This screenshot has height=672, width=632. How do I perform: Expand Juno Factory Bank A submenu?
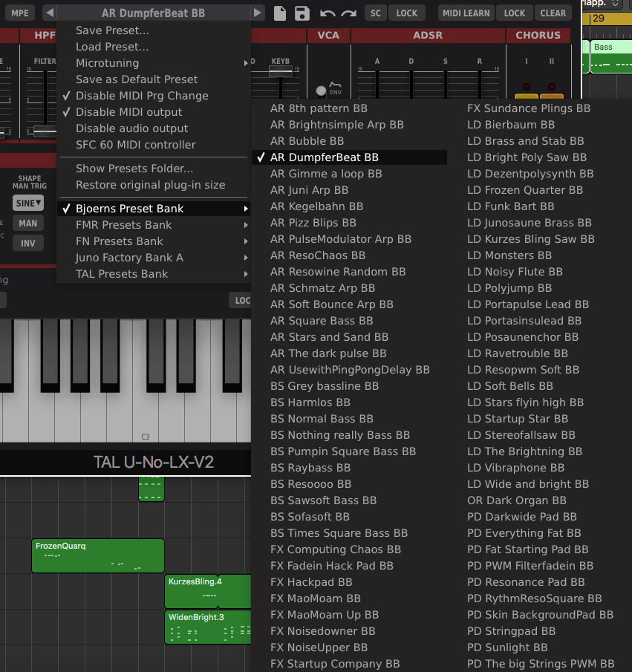[153, 258]
